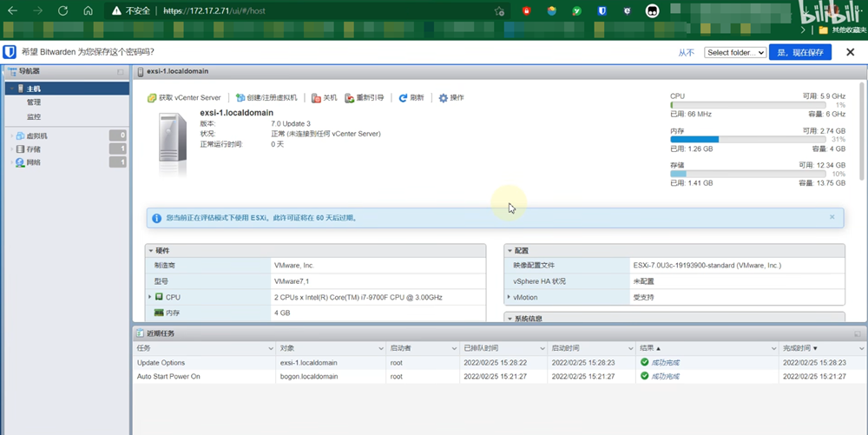This screenshot has width=868, height=435.
Task: Click 创建/注册虚拟机 button
Action: (266, 98)
